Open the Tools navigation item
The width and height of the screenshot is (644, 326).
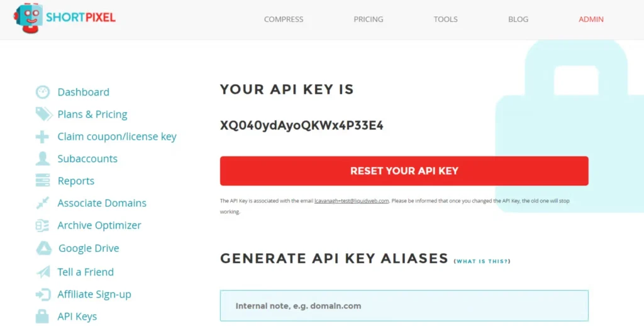pos(445,19)
